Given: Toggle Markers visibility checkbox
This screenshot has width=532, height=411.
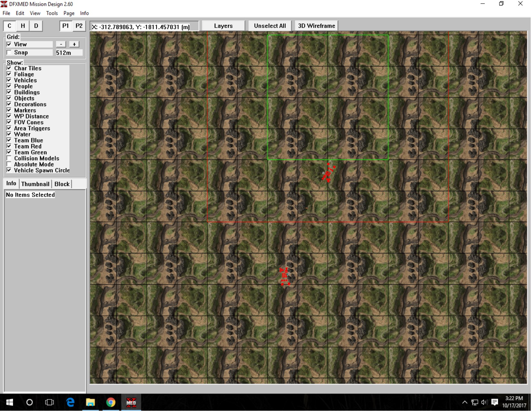Looking at the screenshot, I should [x=9, y=110].
